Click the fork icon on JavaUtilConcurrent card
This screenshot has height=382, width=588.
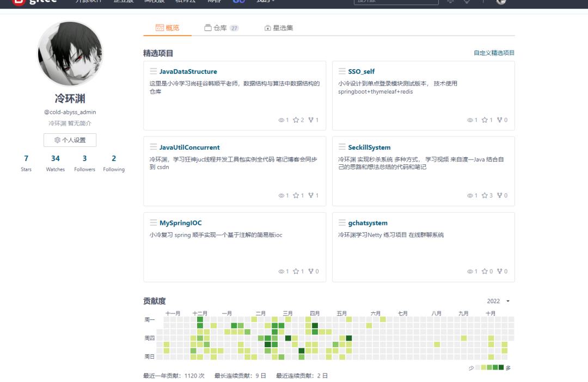(311, 195)
